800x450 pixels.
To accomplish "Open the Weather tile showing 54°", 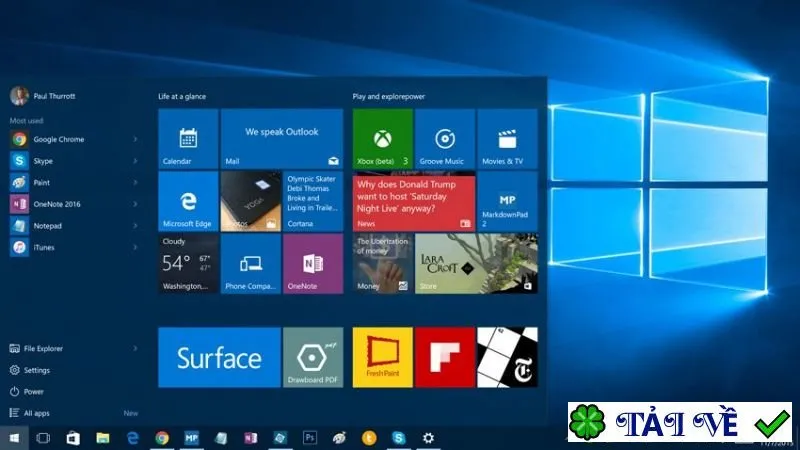I will tap(188, 263).
